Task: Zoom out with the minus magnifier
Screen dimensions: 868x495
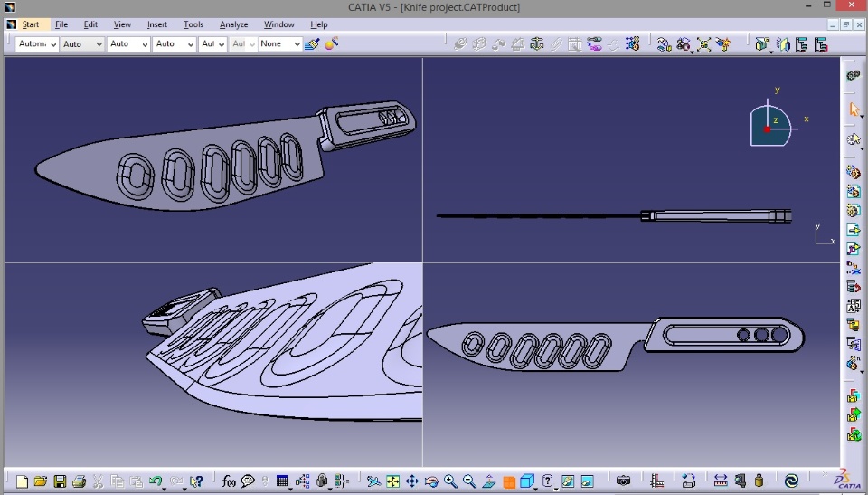Action: tap(469, 481)
